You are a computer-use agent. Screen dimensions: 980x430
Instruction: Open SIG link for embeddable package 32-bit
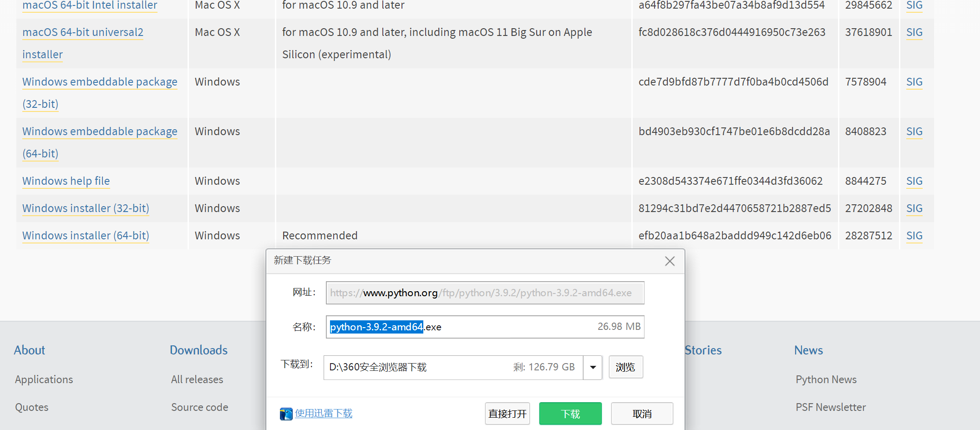914,82
